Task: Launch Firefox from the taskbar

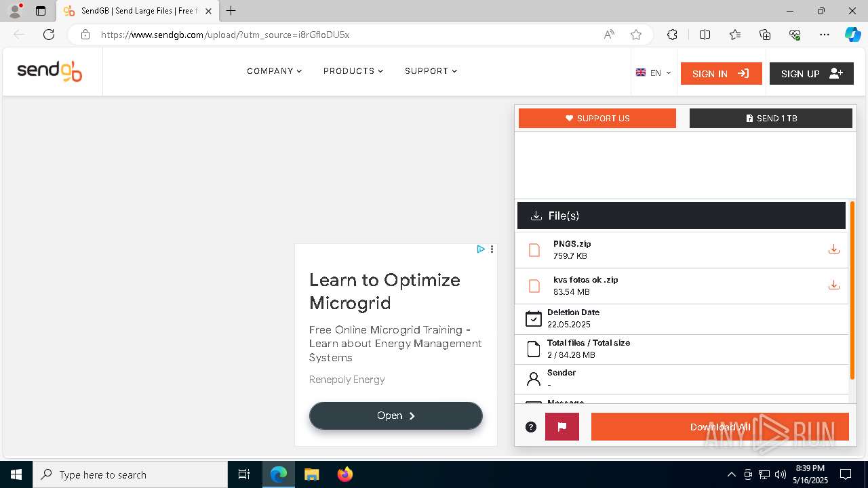Action: 345,474
